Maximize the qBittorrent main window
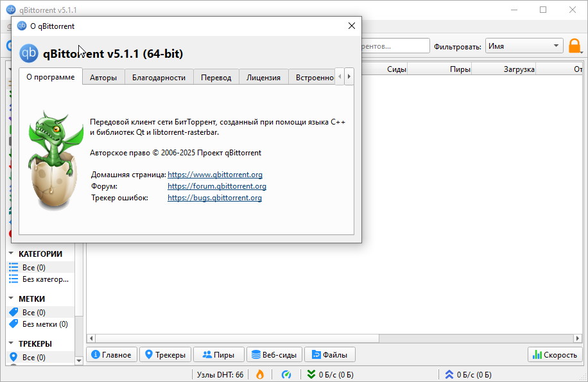Screen dimensions: 588x382 click(x=543, y=10)
